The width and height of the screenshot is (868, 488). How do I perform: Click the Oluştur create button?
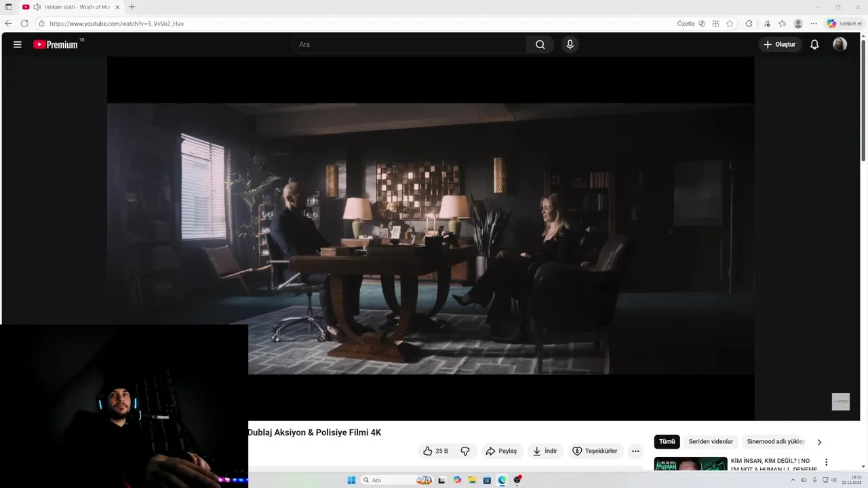pyautogui.click(x=780, y=45)
